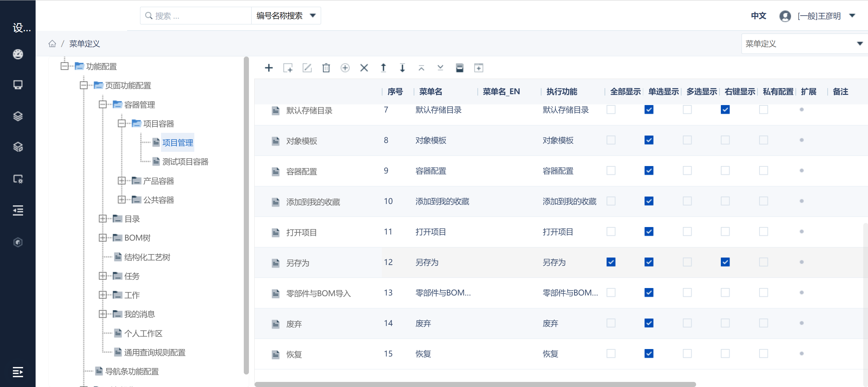868x387 pixels.
Task: Select 通用查询规则配置 tree item
Action: tap(155, 352)
